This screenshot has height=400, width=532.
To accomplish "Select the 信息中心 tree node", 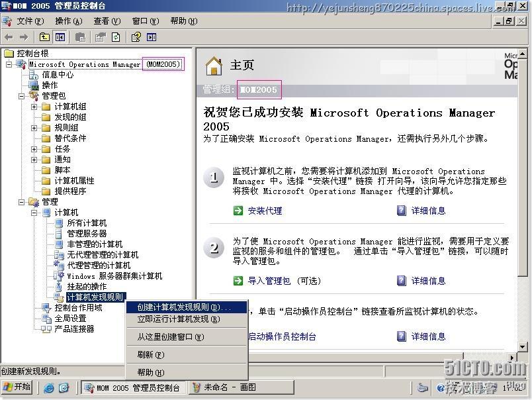I will (x=58, y=75).
